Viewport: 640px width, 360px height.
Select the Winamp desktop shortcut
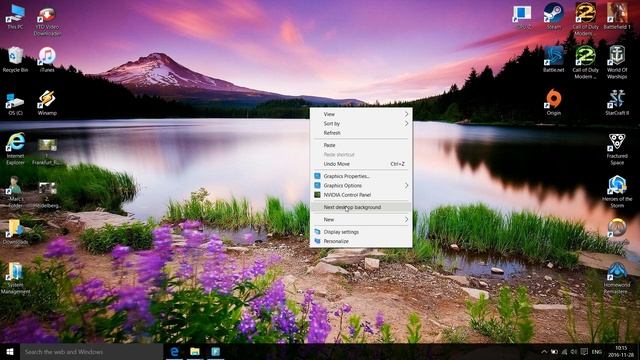[x=47, y=103]
